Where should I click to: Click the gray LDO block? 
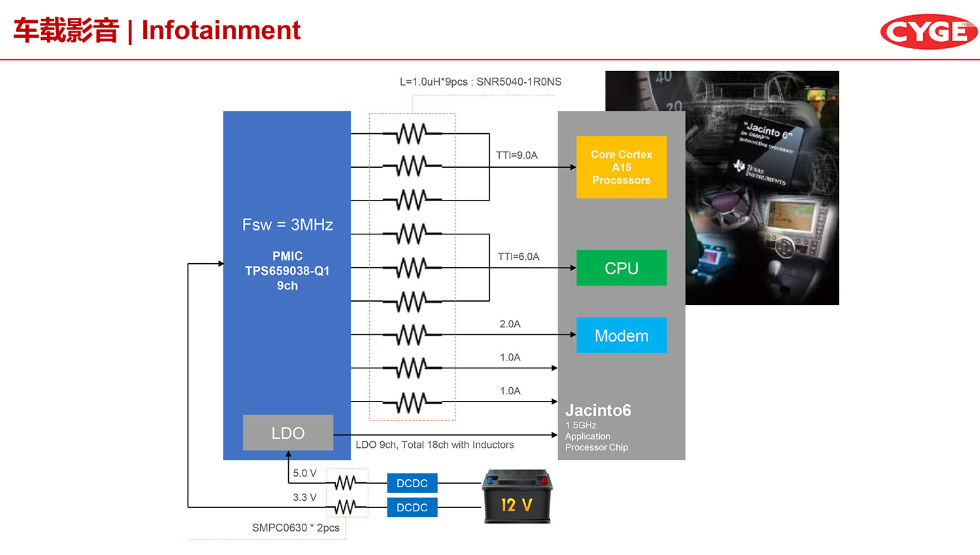(x=288, y=433)
